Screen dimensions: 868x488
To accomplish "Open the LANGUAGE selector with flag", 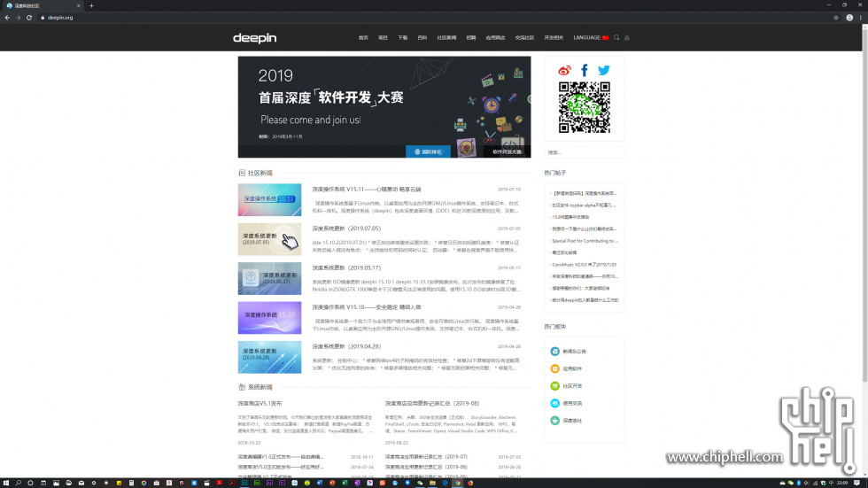I will pos(591,37).
